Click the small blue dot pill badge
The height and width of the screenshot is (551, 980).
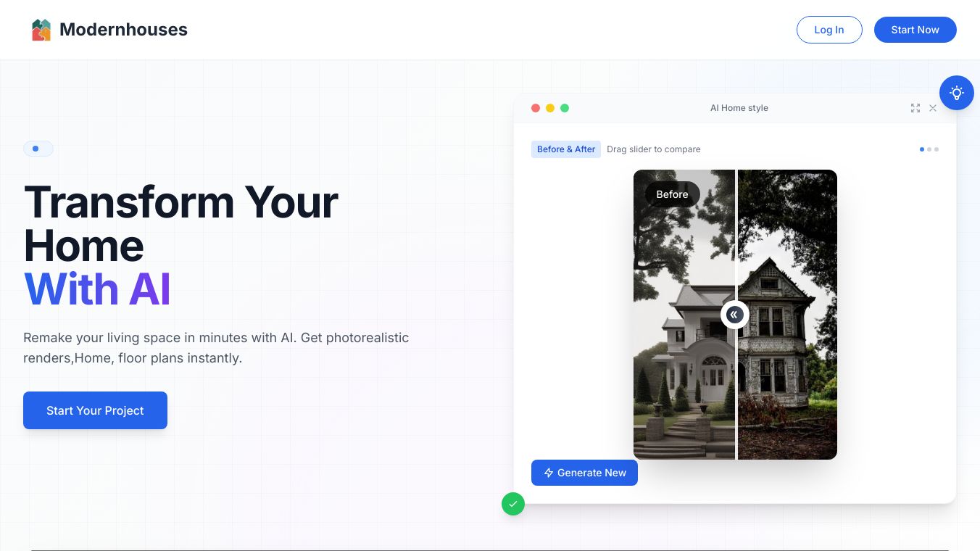pyautogui.click(x=38, y=149)
